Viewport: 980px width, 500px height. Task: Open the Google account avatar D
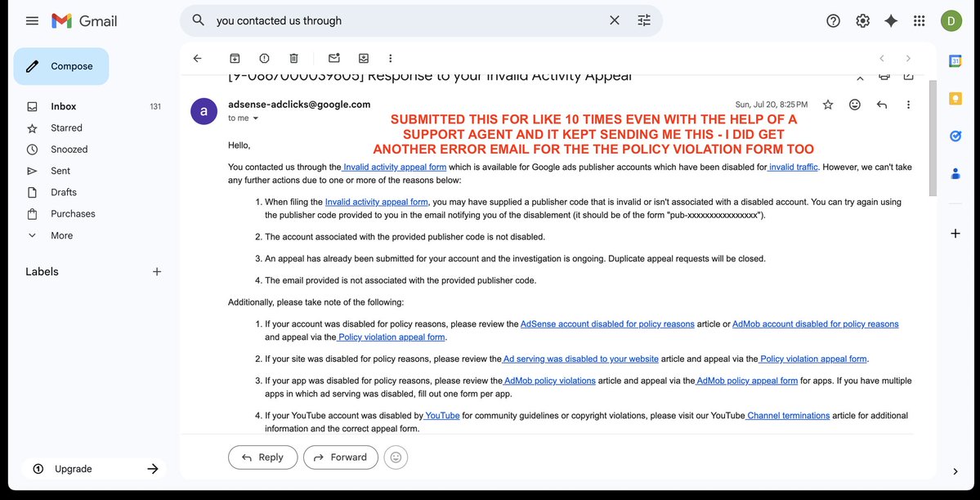click(x=951, y=20)
